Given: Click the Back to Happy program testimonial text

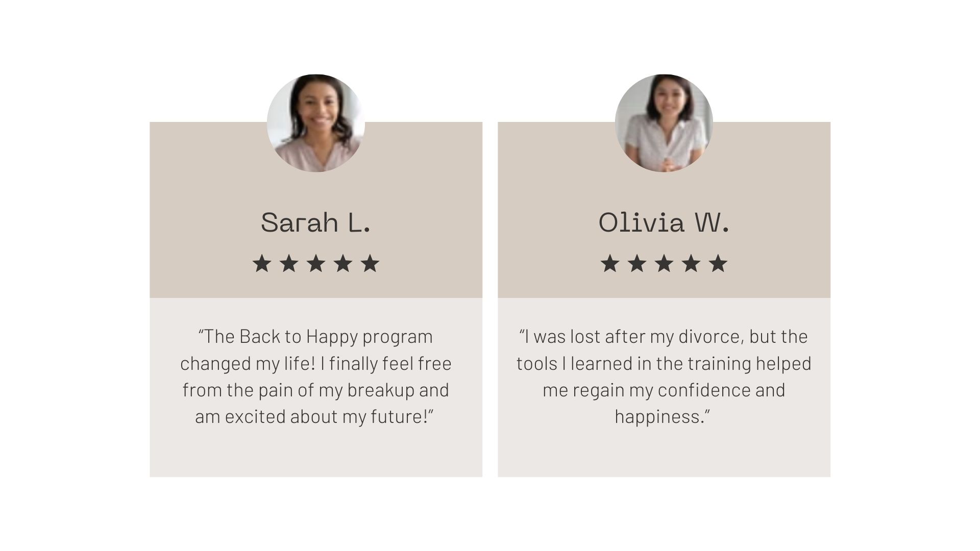Looking at the screenshot, I should pyautogui.click(x=316, y=377).
